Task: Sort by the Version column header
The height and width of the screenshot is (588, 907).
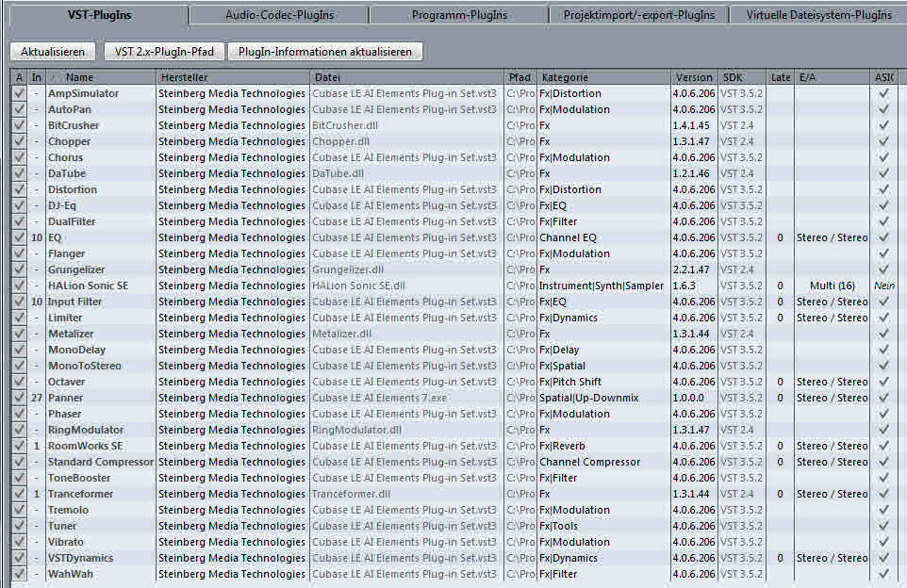Action: [694, 77]
